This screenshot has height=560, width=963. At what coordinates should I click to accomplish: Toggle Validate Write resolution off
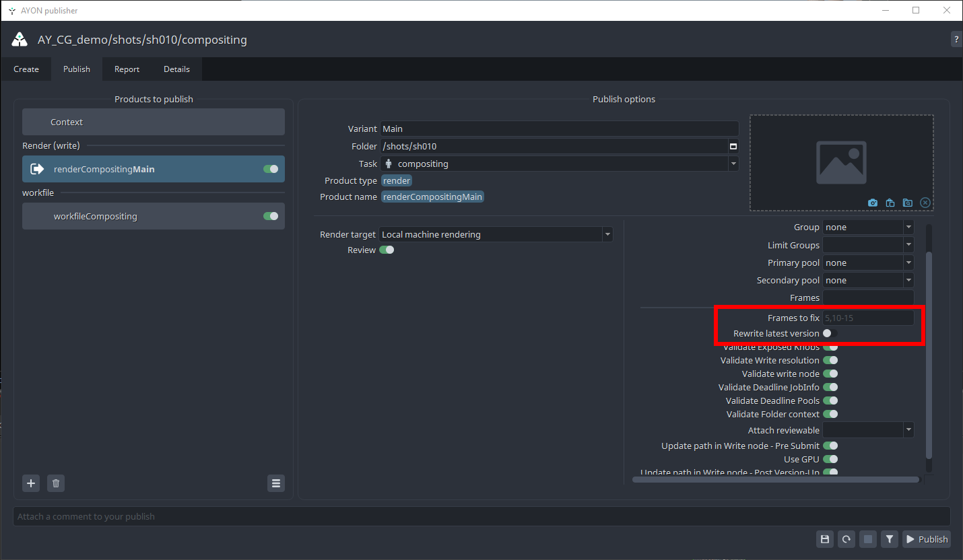[830, 360]
